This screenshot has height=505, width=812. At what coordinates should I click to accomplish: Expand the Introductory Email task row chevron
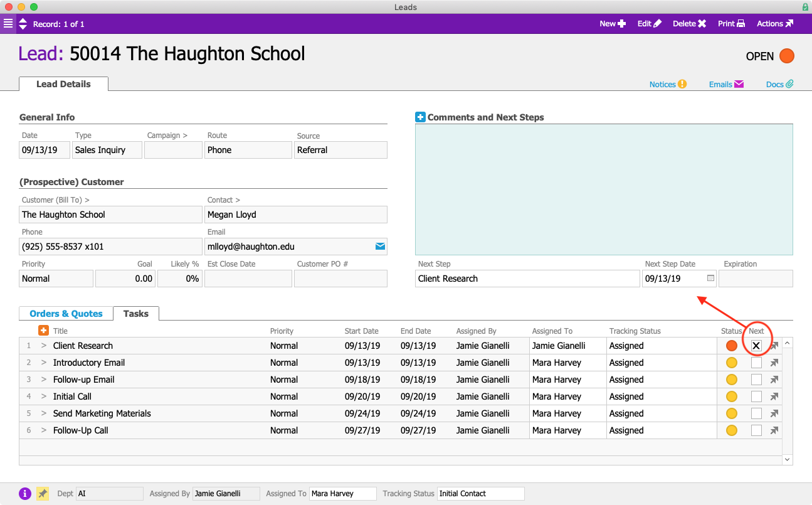point(44,363)
